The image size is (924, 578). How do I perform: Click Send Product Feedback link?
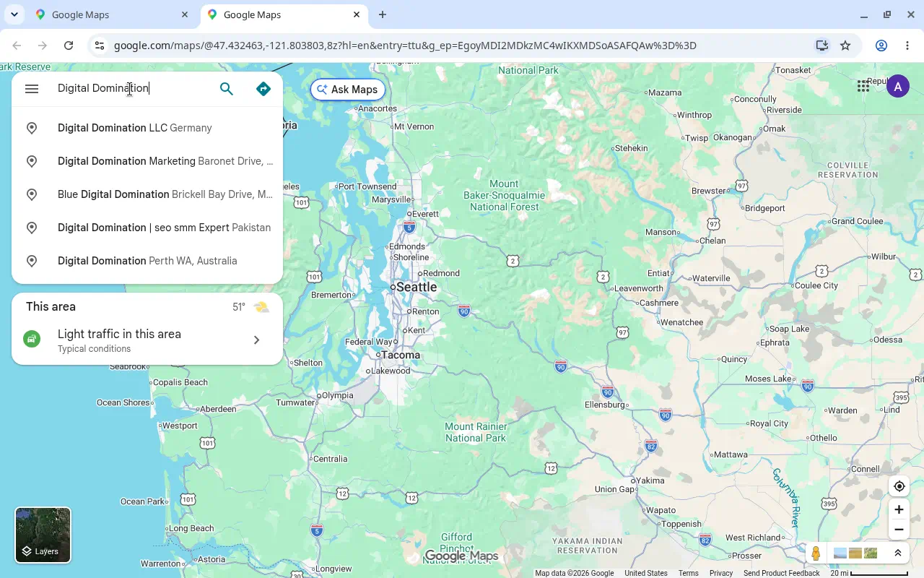781,573
